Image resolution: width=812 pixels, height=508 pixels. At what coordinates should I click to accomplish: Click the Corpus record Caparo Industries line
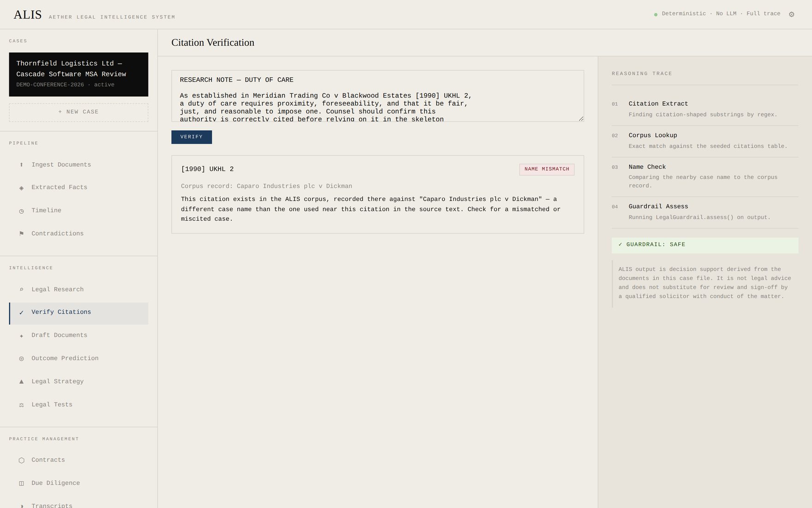coord(266,187)
